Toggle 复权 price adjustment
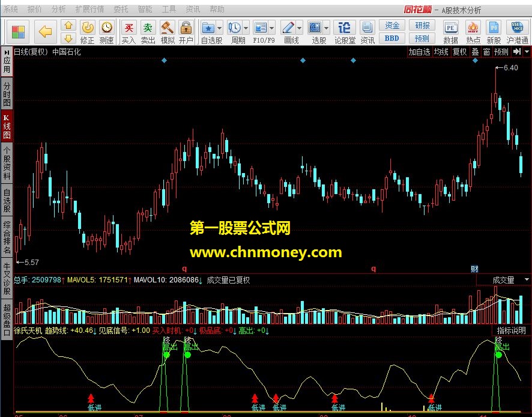 [x=460, y=52]
